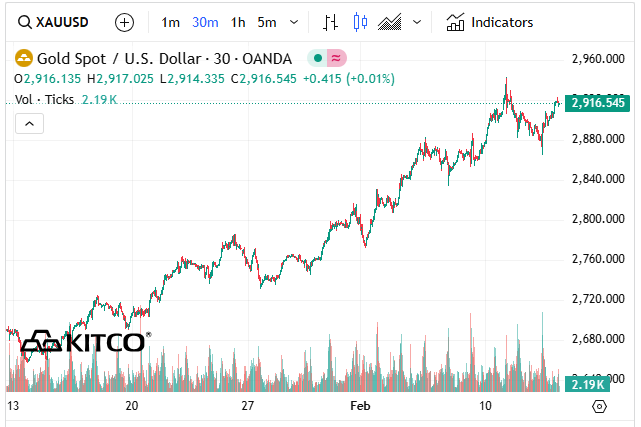This screenshot has width=641, height=427.
Task: Select the 30m interval
Action: [x=205, y=22]
